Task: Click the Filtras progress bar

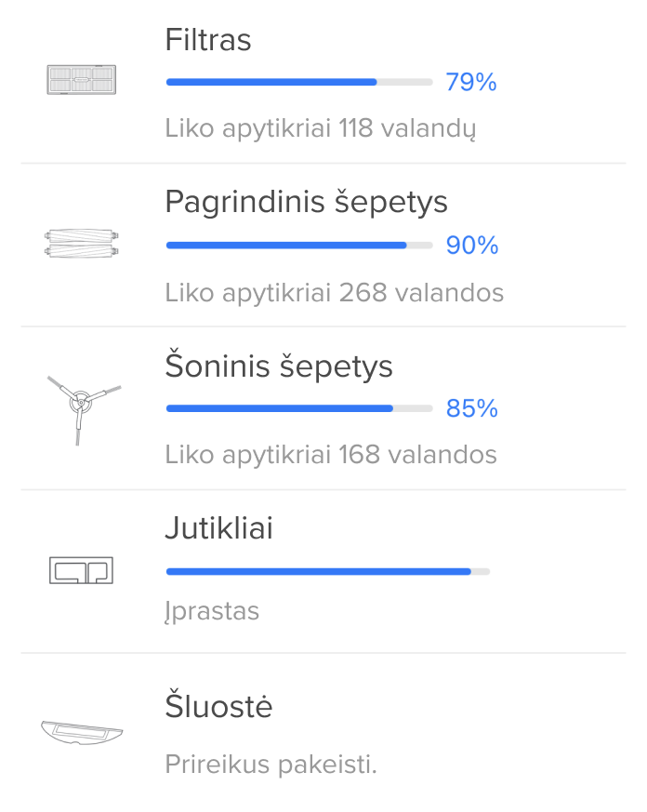Action: pos(298,82)
